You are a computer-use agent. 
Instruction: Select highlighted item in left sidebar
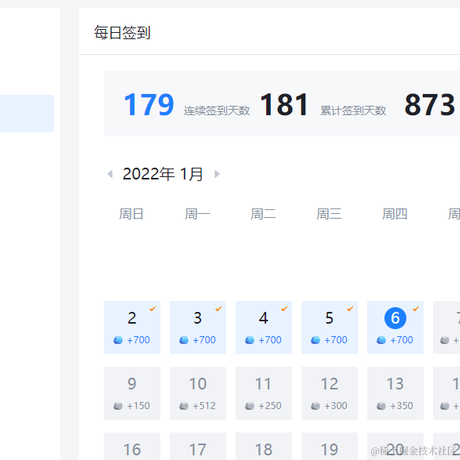click(x=27, y=114)
